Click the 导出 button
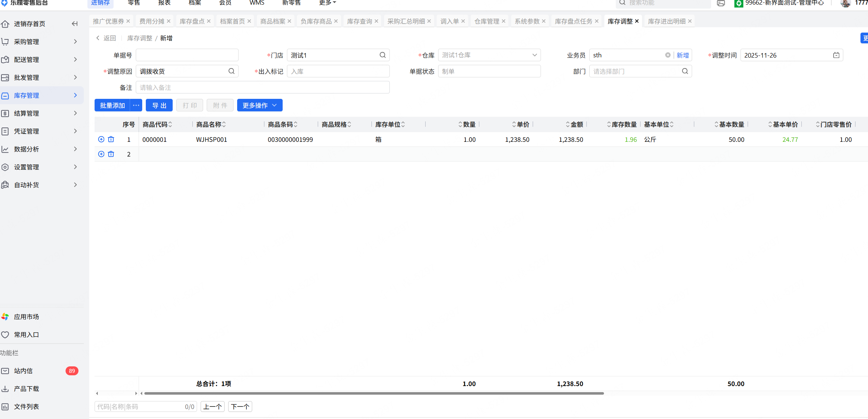Screen dimensions: 868x419 click(x=159, y=105)
